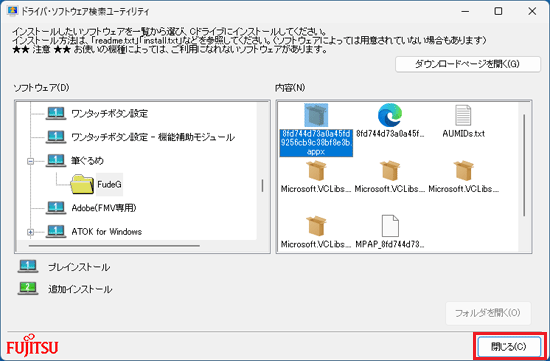Click the プレインストール legend text
Viewport: 550px width, 361px height.
[x=79, y=267]
